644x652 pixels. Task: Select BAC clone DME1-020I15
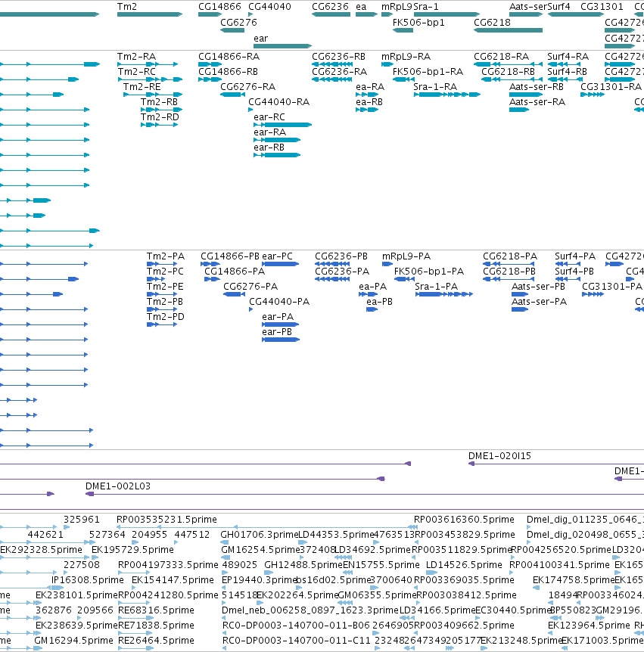click(x=499, y=456)
